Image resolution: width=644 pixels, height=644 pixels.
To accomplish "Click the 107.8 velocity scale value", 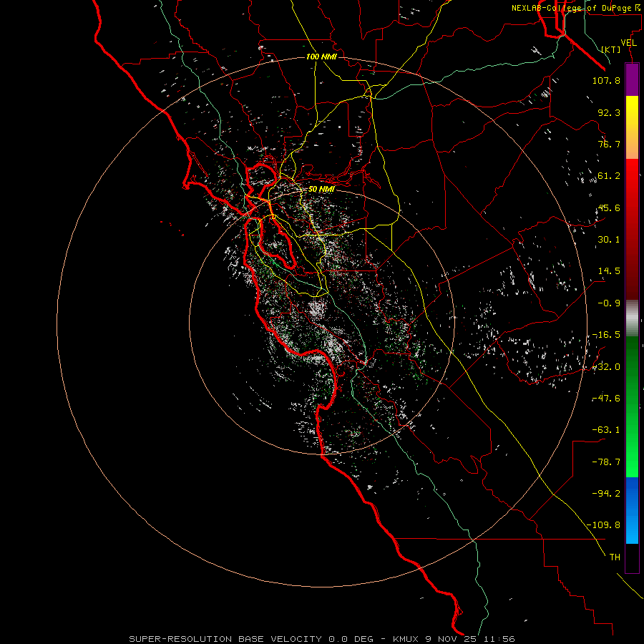I will [606, 80].
